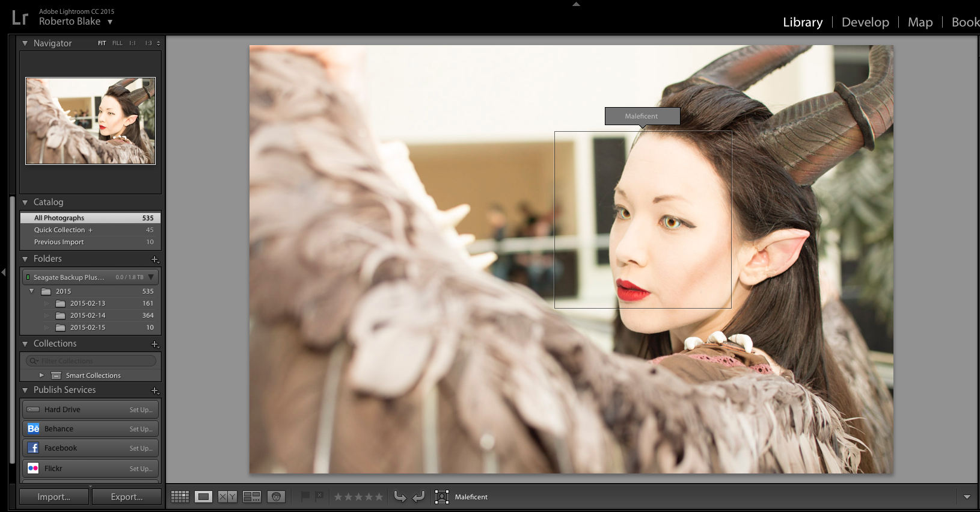Set up the Behance publish service

pos(141,429)
